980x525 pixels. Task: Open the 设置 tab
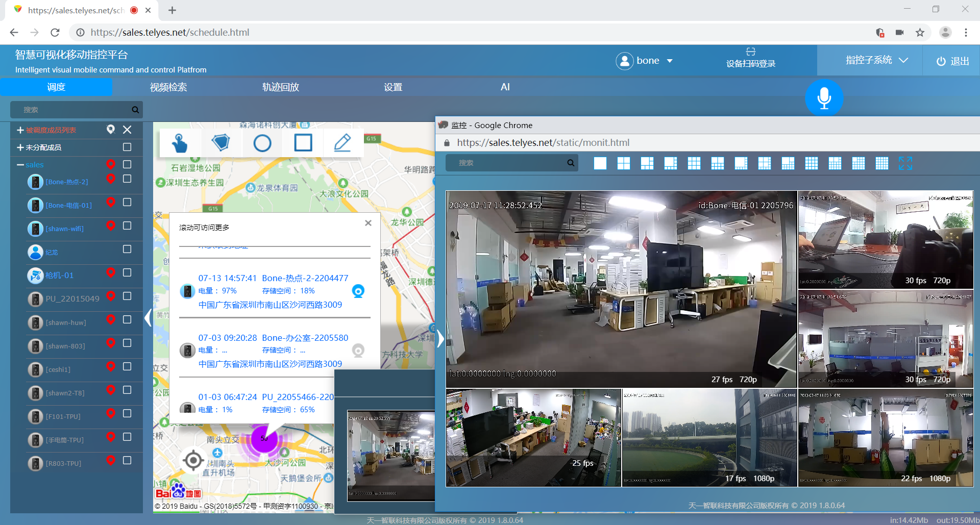pyautogui.click(x=393, y=87)
